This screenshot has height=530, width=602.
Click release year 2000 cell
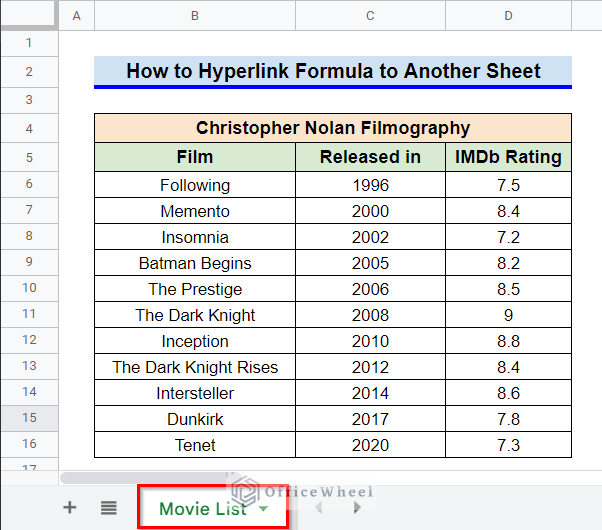coord(370,211)
